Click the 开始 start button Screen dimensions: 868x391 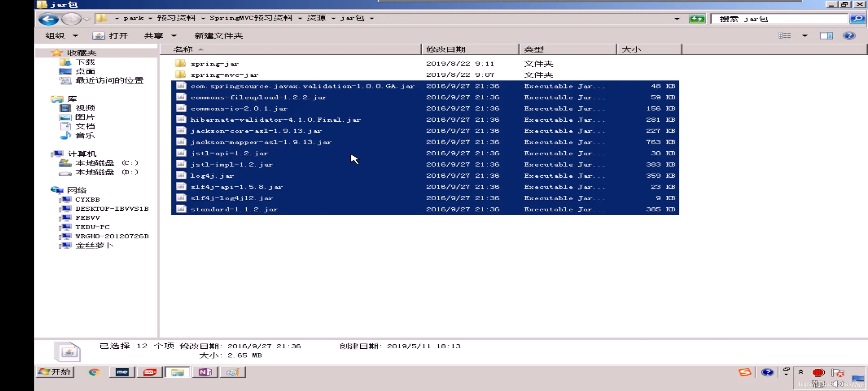(x=55, y=372)
